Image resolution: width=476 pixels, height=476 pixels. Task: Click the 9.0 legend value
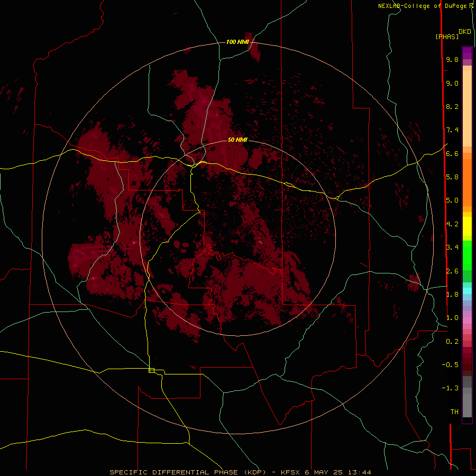coord(452,83)
